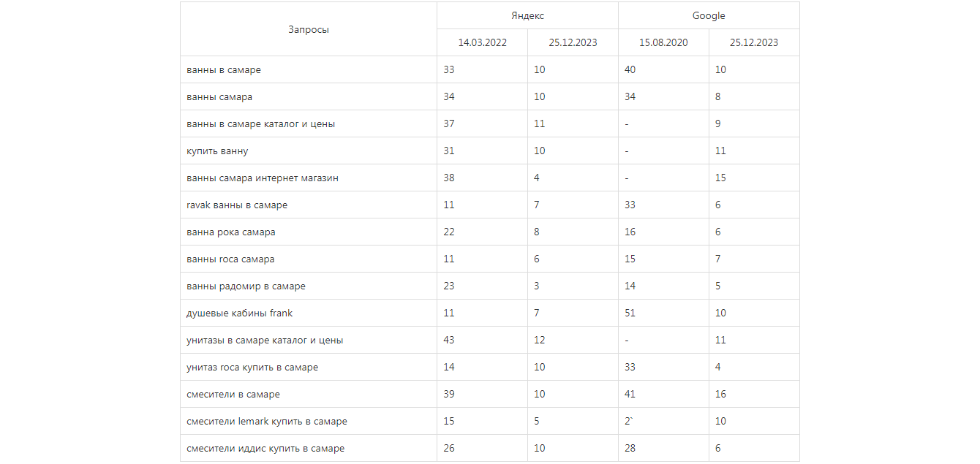Click "смесители иддис купить в самаре" row label
980x464 pixels.
point(265,449)
